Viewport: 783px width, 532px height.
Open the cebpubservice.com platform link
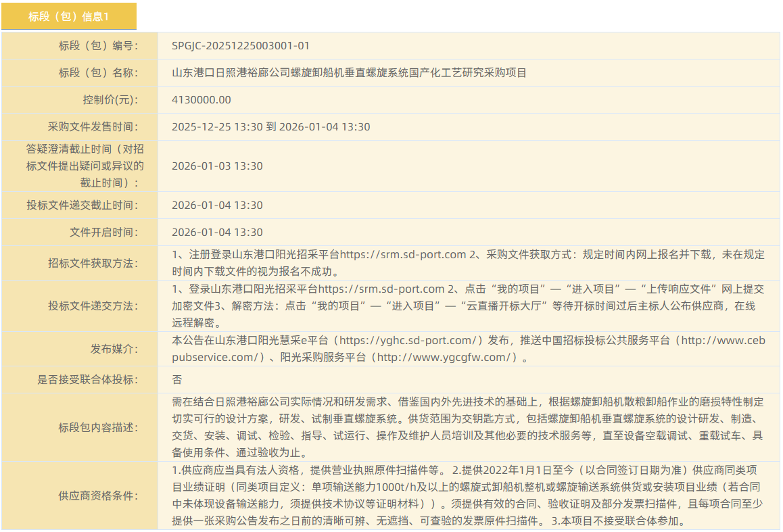coord(722,341)
